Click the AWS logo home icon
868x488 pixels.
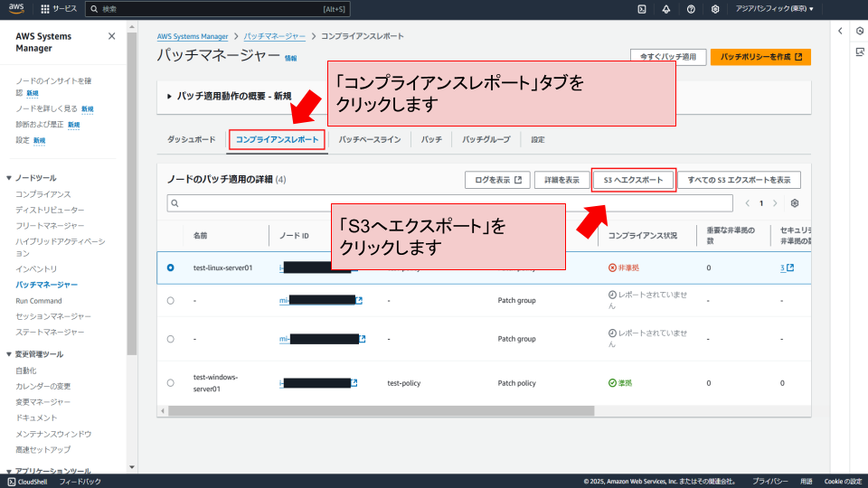[18, 9]
